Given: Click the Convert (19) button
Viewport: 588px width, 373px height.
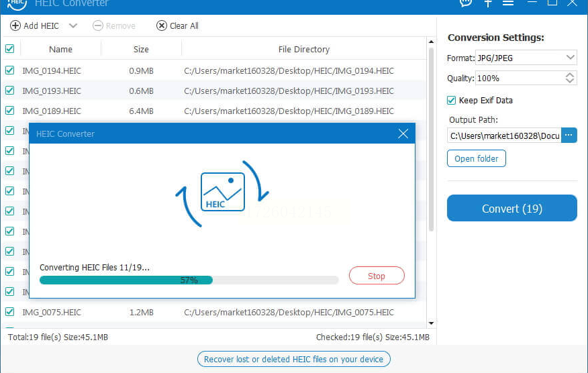Looking at the screenshot, I should [512, 208].
